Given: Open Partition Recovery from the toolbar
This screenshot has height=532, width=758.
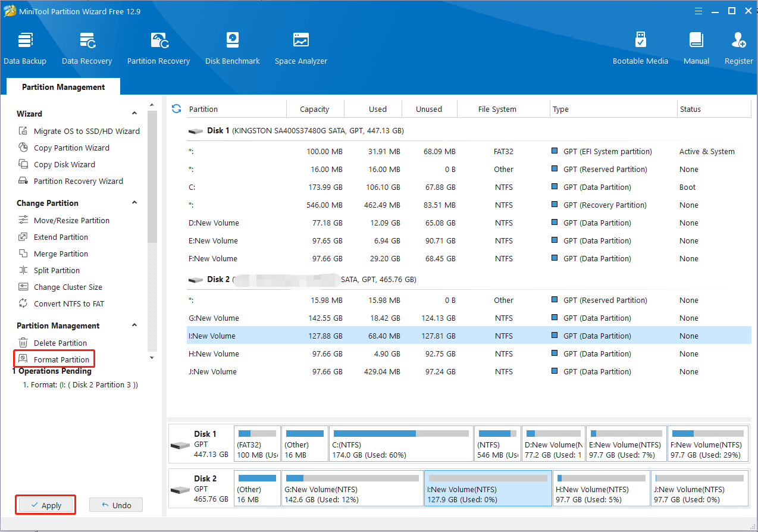Looking at the screenshot, I should click(x=158, y=49).
